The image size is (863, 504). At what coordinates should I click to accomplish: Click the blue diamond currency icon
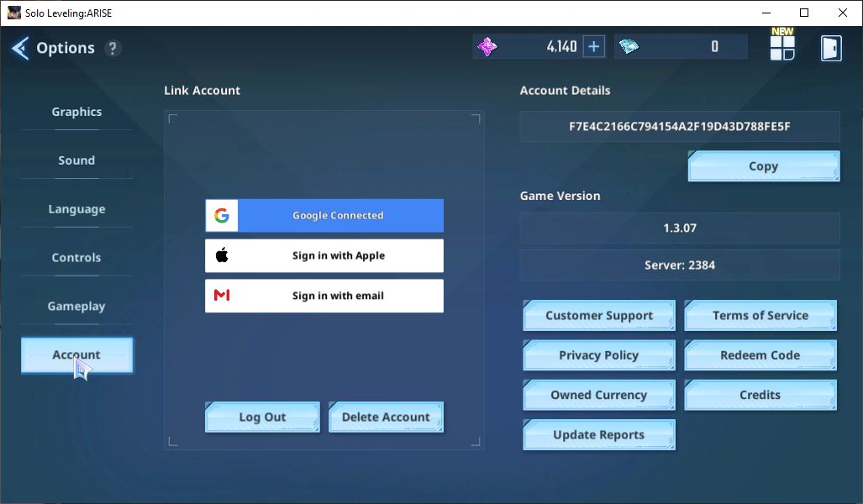[629, 47]
